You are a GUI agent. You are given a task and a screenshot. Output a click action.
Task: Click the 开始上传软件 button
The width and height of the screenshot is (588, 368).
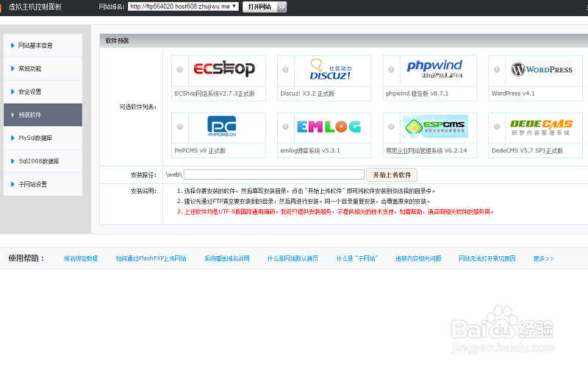pos(392,174)
